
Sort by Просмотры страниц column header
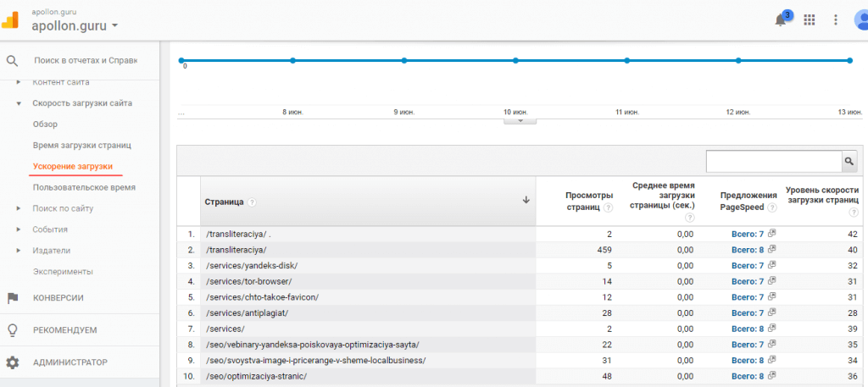click(589, 202)
